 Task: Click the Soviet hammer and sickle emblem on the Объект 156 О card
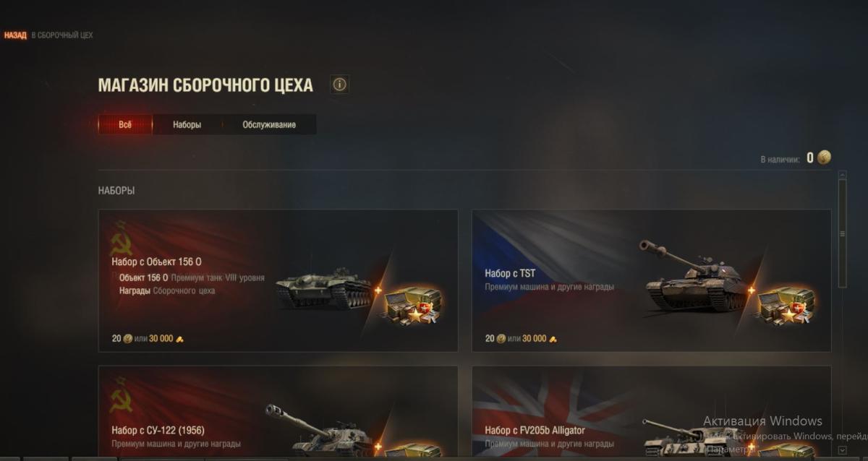pos(122,238)
